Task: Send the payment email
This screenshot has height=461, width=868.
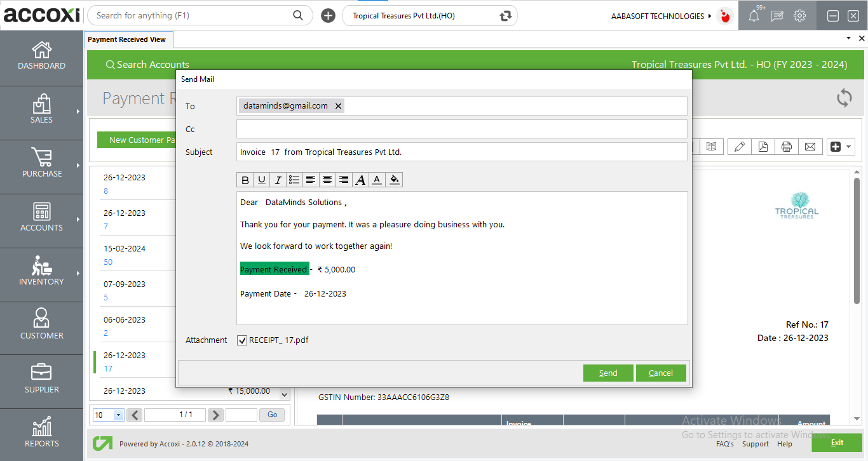Action: (607, 373)
